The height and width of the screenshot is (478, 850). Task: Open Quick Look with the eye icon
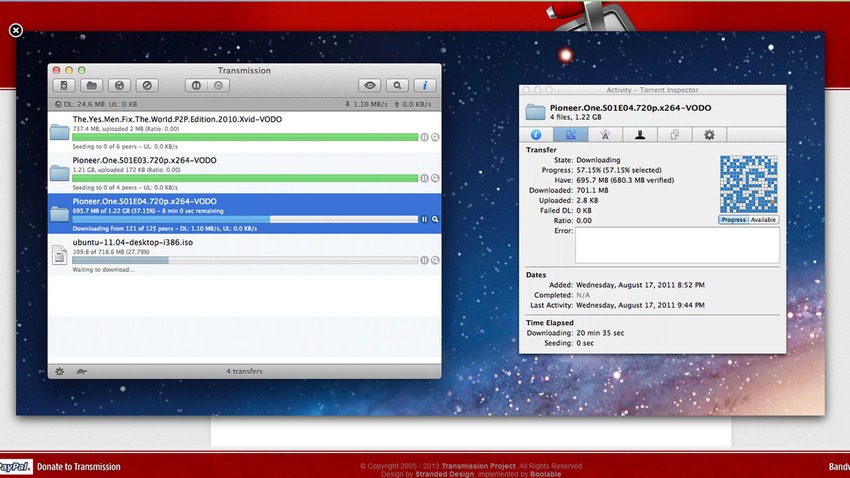371,86
